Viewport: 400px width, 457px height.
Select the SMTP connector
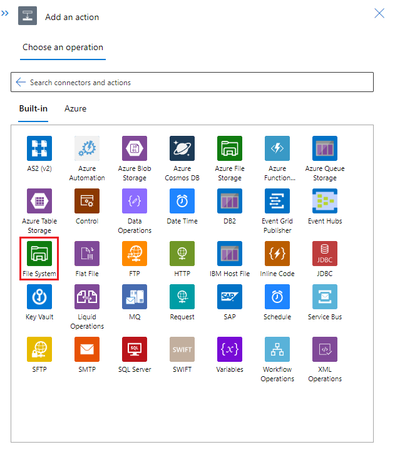[87, 349]
